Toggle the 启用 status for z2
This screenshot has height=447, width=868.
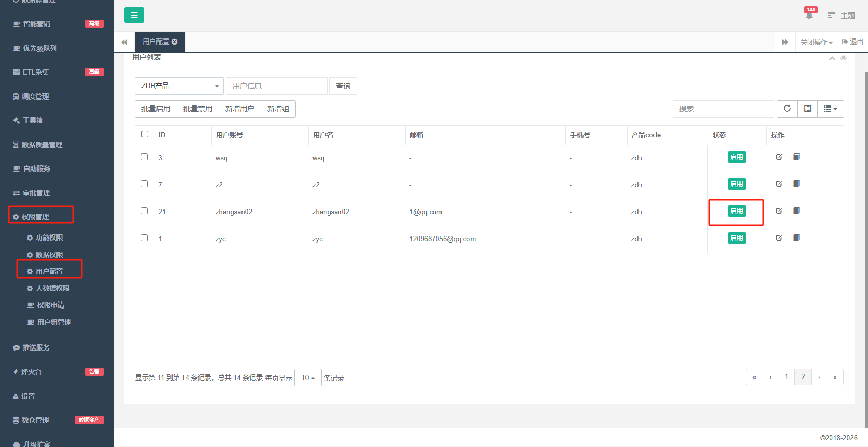[x=736, y=184]
